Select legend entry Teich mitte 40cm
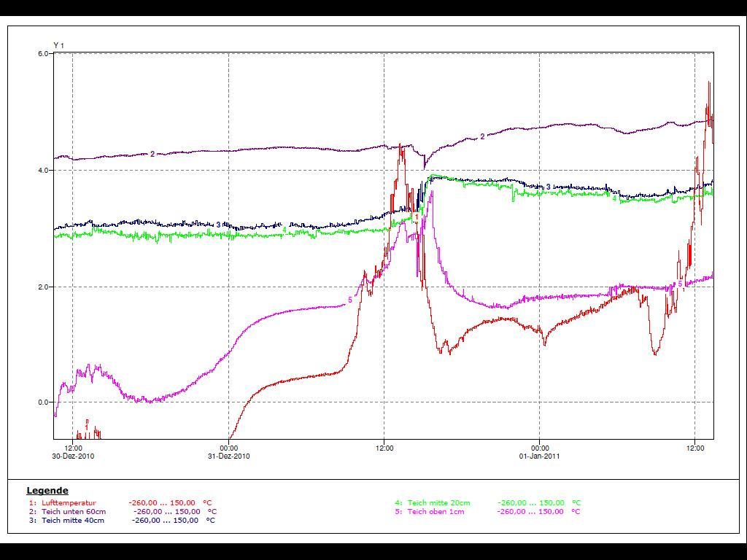Screen dimensions: 747x560 pos(72,520)
